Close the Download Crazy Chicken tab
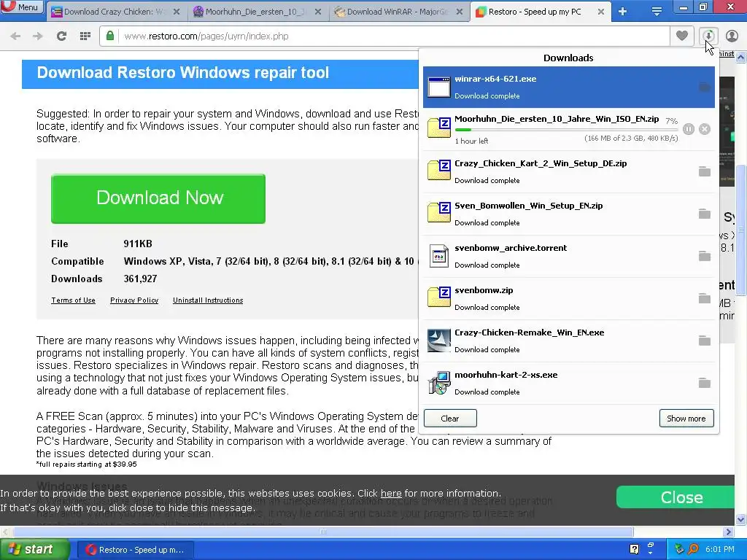 coord(177,12)
